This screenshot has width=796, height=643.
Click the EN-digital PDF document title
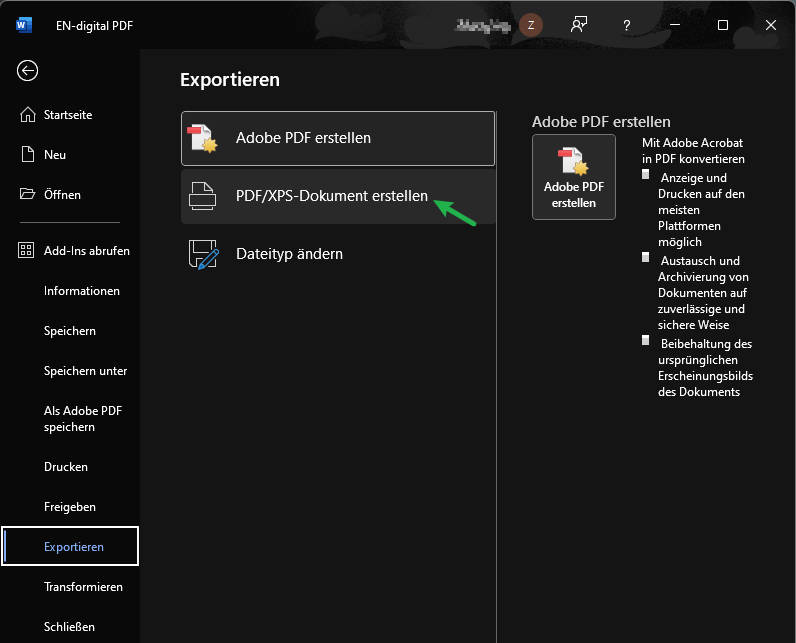point(94,26)
